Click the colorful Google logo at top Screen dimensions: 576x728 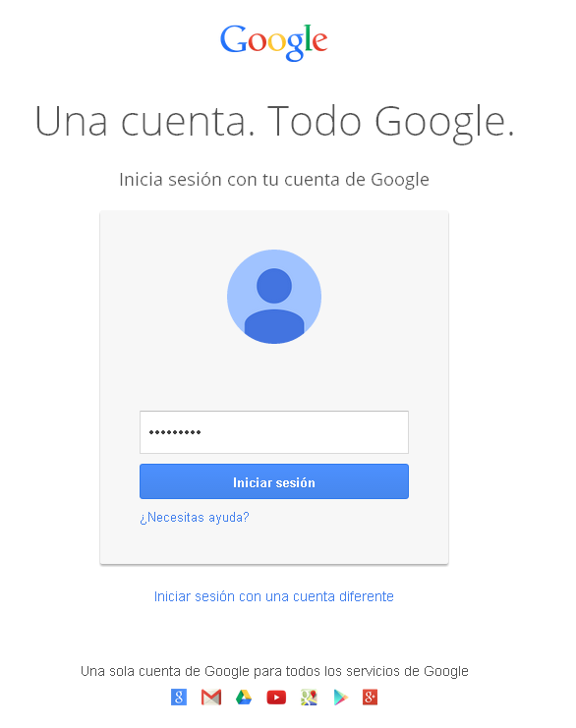coord(274,42)
